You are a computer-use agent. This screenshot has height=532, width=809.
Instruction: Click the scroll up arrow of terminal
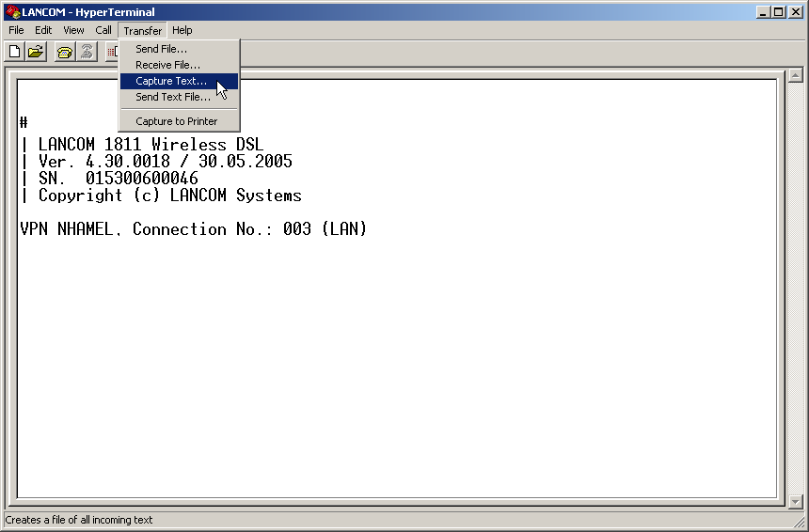pos(795,75)
